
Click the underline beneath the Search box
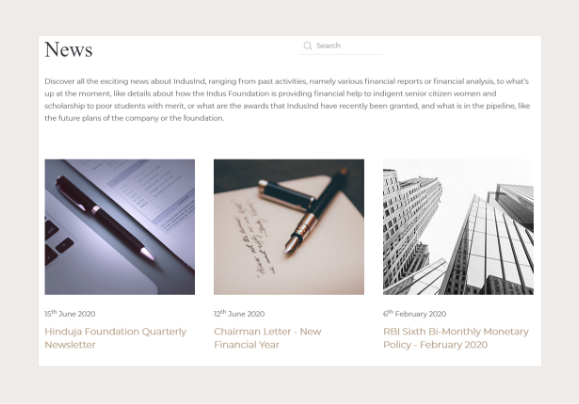341,54
